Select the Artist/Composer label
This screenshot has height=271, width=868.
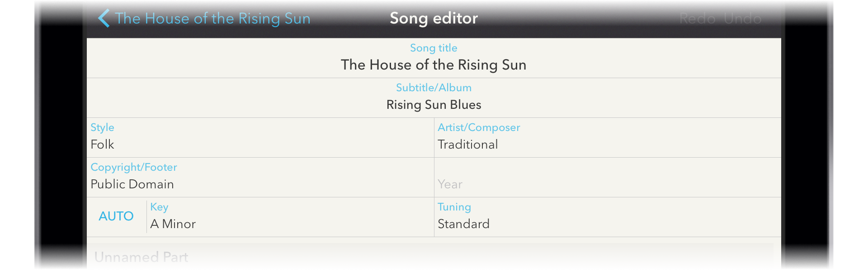tap(478, 127)
